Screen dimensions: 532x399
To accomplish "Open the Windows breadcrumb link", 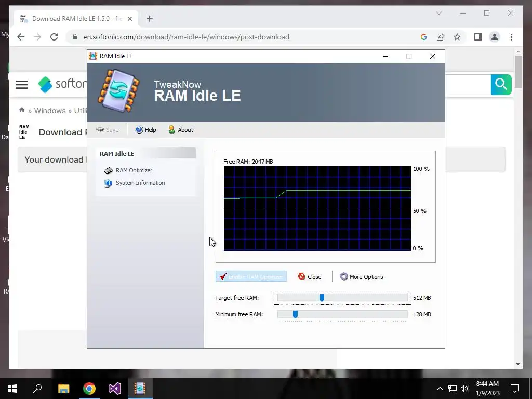I will pyautogui.click(x=50, y=111).
